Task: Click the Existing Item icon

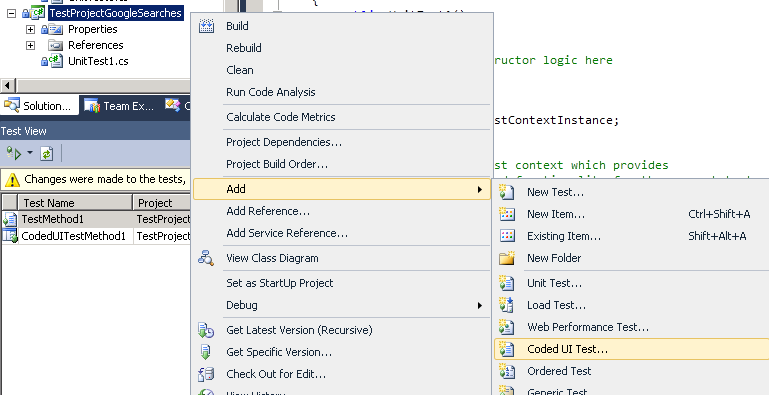Action: click(507, 236)
